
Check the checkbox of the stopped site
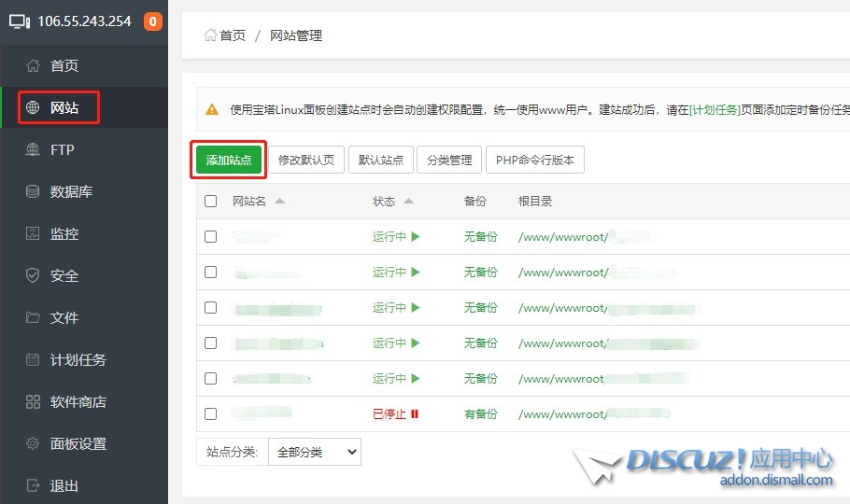(210, 413)
